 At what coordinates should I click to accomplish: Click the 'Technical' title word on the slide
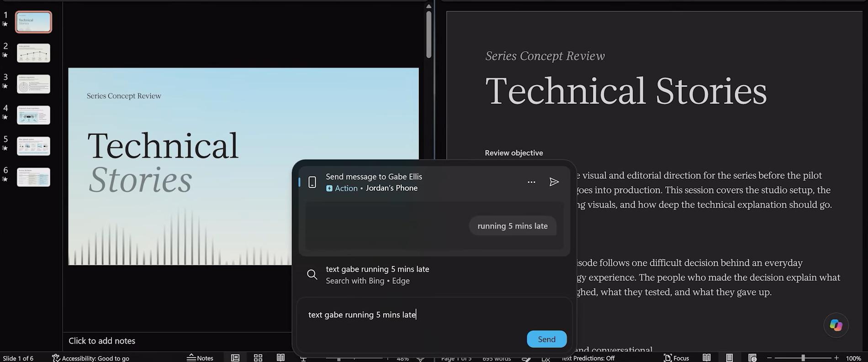coord(163,146)
